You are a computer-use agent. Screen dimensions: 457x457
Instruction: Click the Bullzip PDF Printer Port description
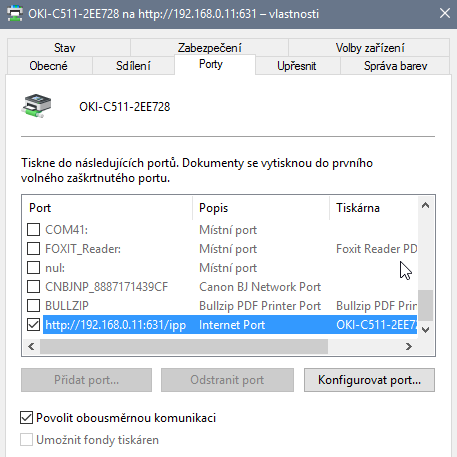(x=260, y=306)
